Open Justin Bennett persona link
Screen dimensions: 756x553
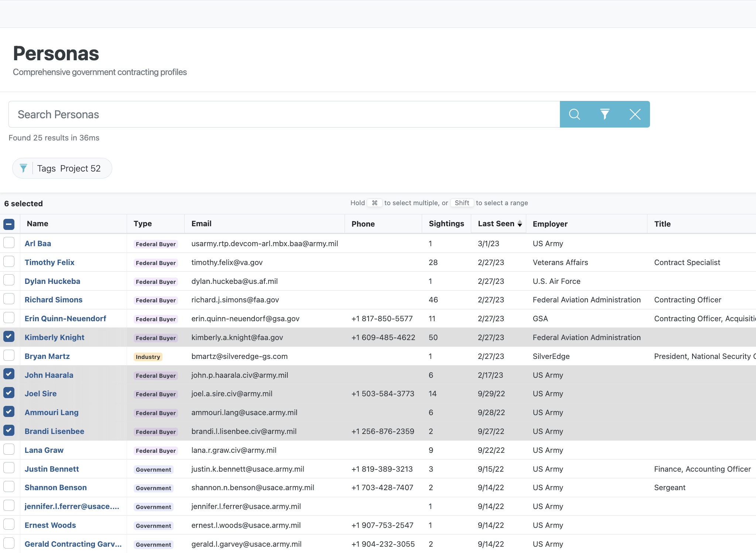coord(52,469)
